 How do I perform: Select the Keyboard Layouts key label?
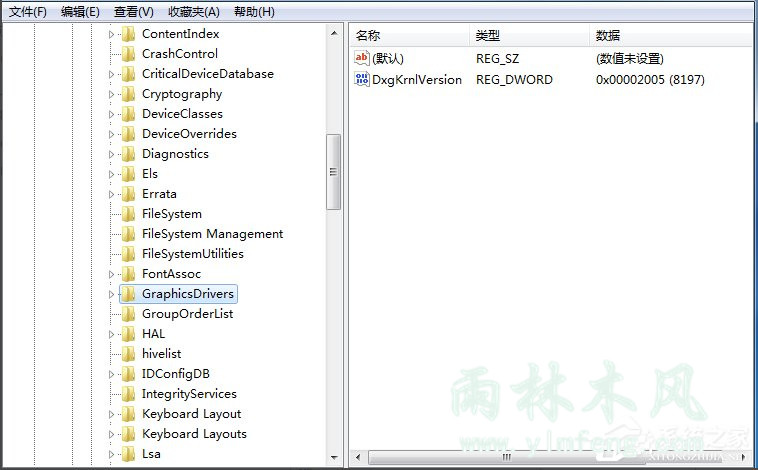194,434
